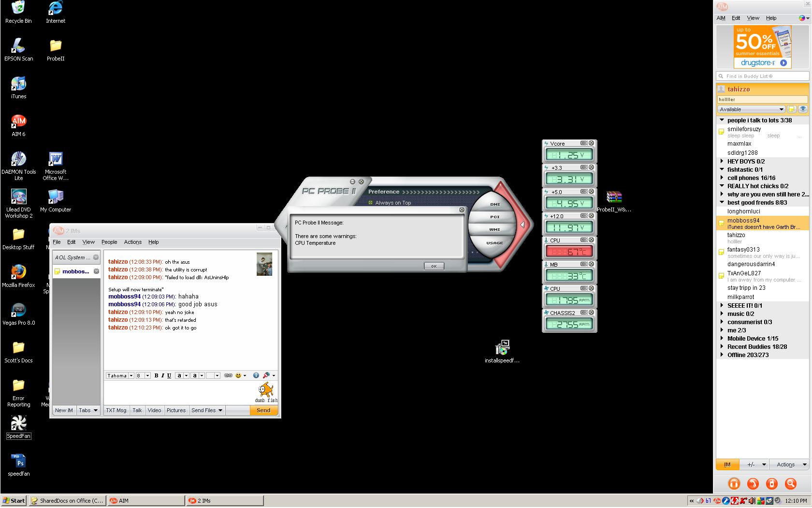
Task: Open the Tahoma font dropdown
Action: [131, 375]
